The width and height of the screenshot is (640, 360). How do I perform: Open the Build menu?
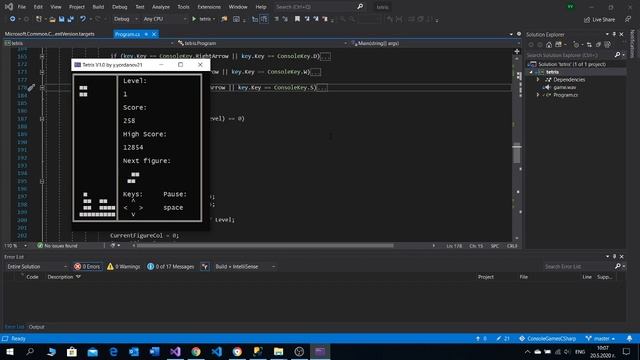98,7
